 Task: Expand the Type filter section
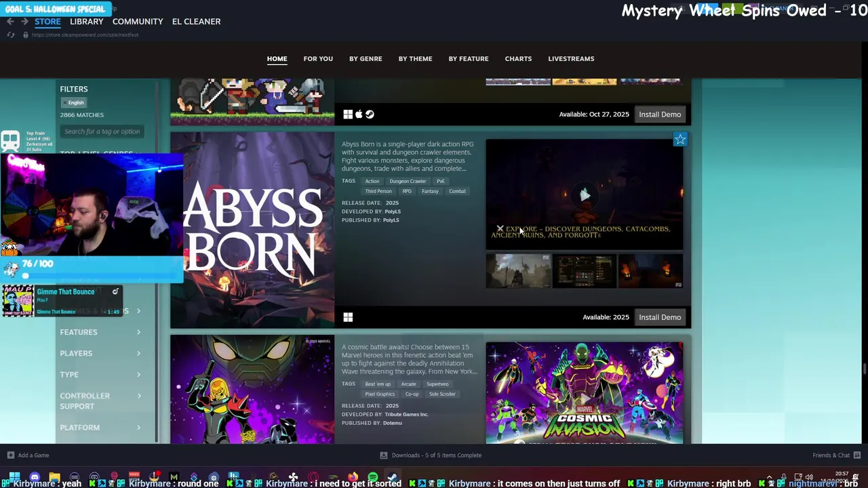100,375
